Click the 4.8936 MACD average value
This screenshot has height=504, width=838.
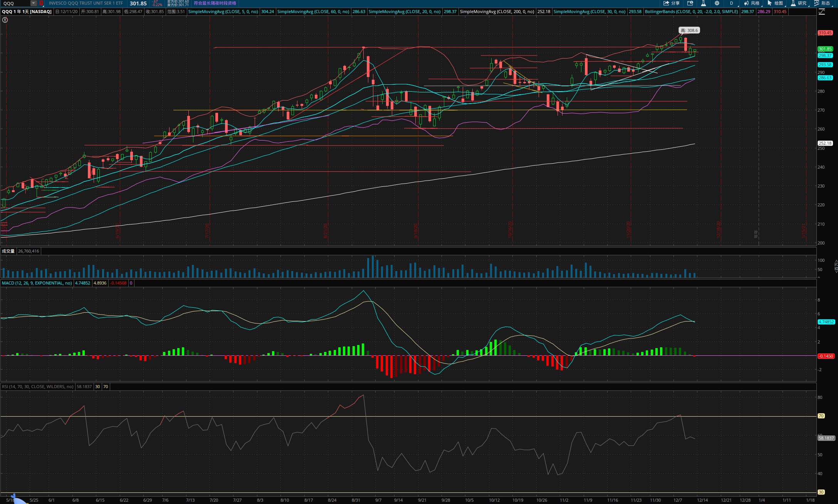(x=100, y=283)
